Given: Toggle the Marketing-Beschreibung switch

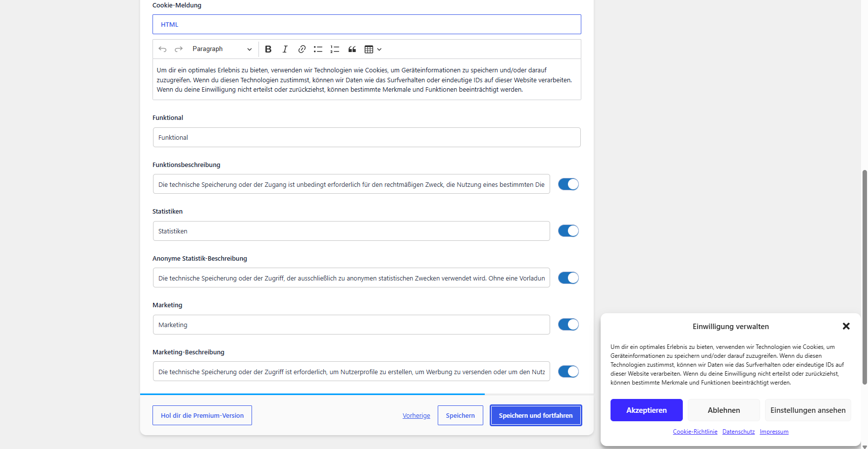Looking at the screenshot, I should (568, 372).
